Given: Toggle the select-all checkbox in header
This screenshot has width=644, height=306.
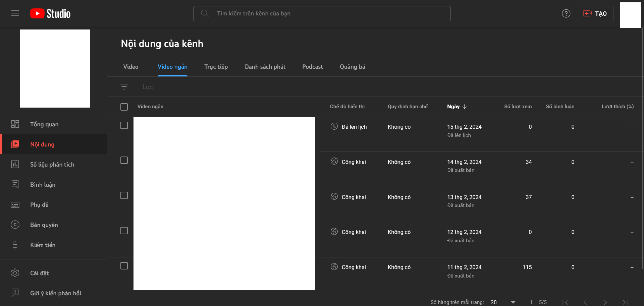Looking at the screenshot, I should (x=124, y=107).
